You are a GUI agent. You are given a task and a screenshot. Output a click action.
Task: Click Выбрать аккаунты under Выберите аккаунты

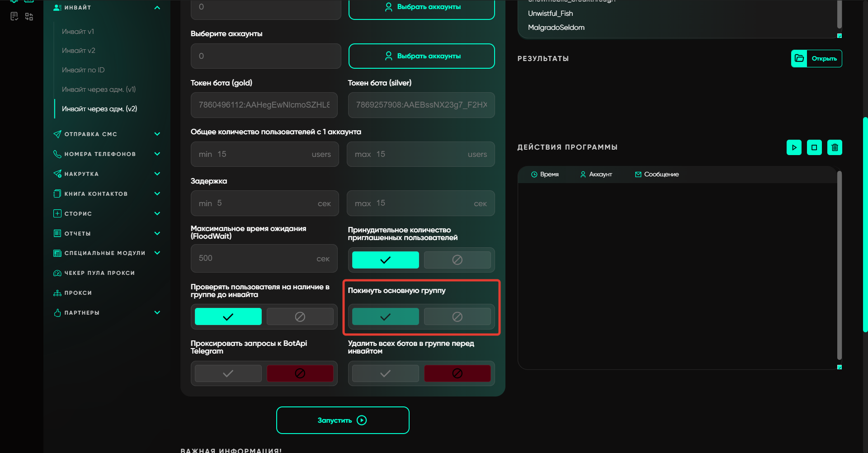point(421,56)
